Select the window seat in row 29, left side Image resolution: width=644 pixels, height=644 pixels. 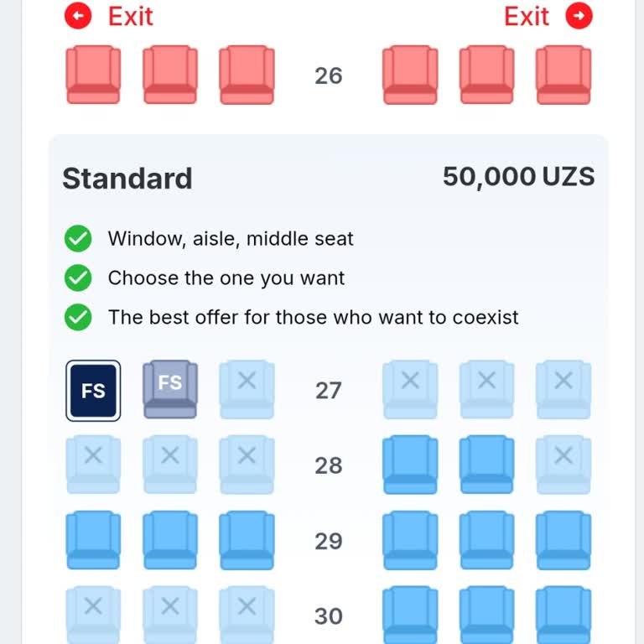coord(93,540)
